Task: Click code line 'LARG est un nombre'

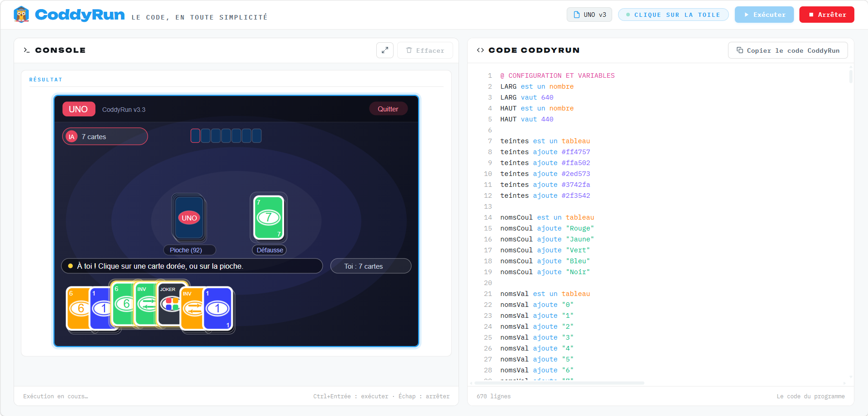Action: (x=537, y=86)
